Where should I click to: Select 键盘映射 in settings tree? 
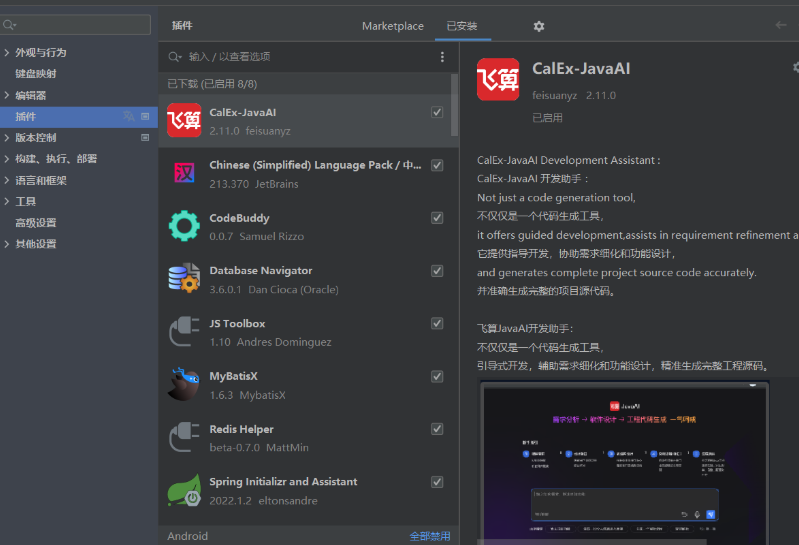point(36,74)
